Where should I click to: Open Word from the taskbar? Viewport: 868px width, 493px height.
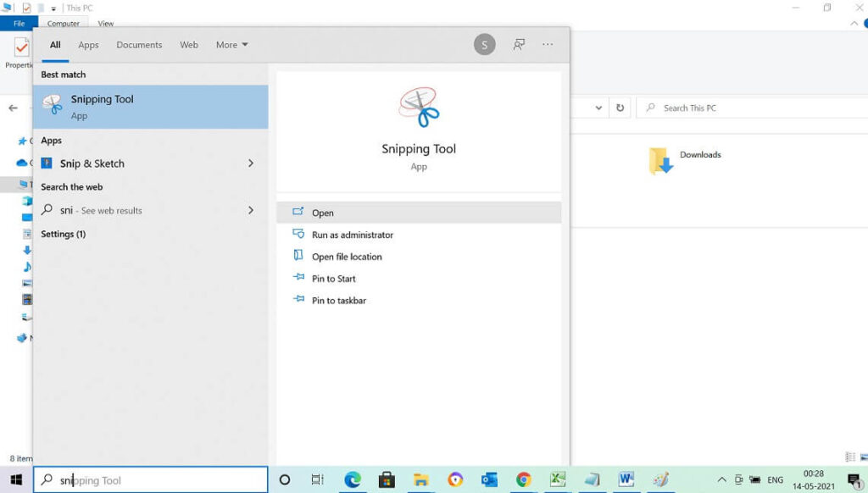[x=626, y=479]
